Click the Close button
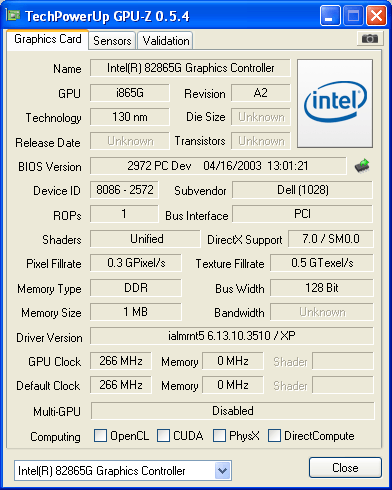Image resolution: width=392 pixels, height=490 pixels. (345, 468)
